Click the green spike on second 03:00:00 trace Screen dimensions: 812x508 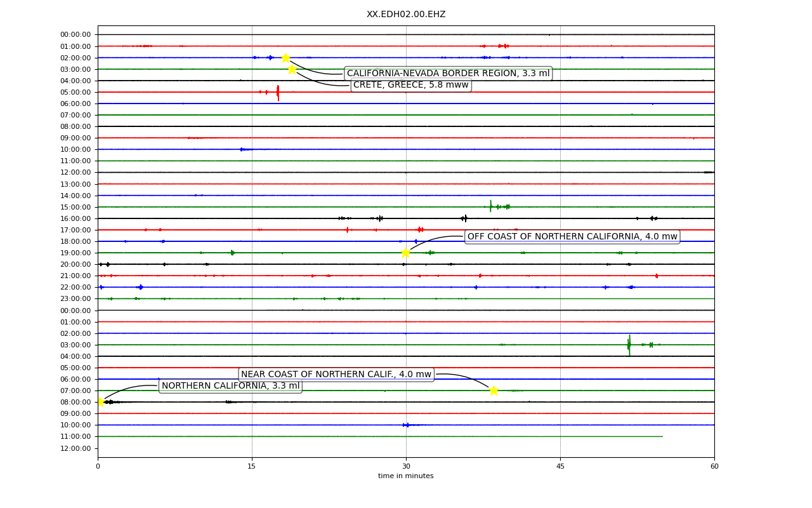click(x=629, y=345)
